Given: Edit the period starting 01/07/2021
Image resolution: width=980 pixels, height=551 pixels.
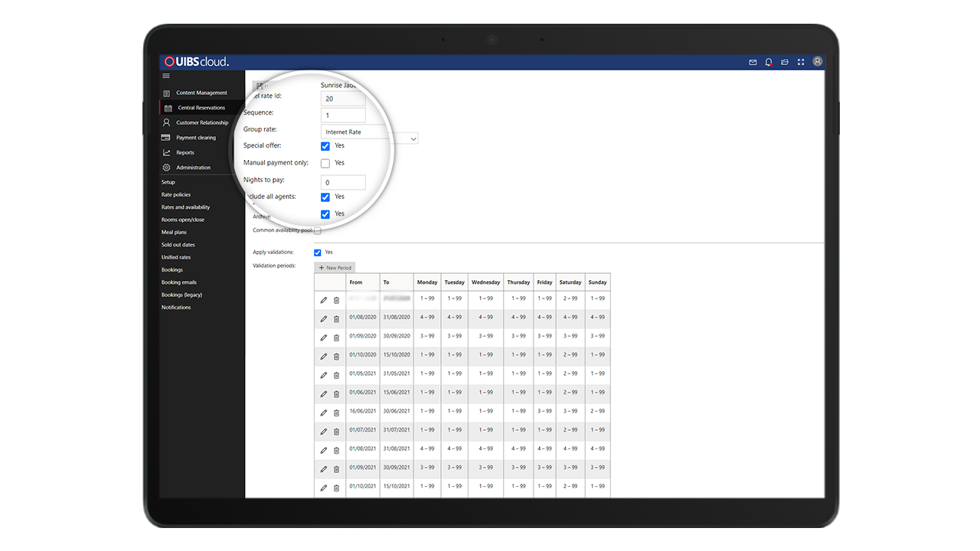Looking at the screenshot, I should coord(324,432).
